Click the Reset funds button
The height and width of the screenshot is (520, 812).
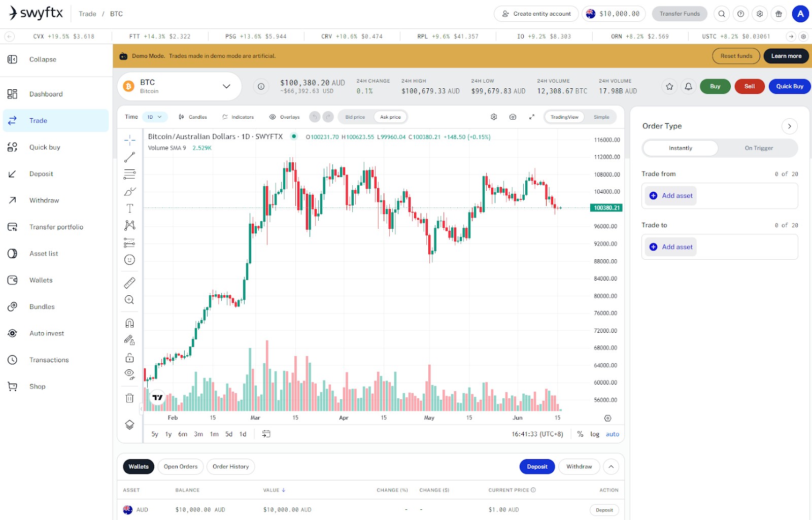[x=736, y=56]
